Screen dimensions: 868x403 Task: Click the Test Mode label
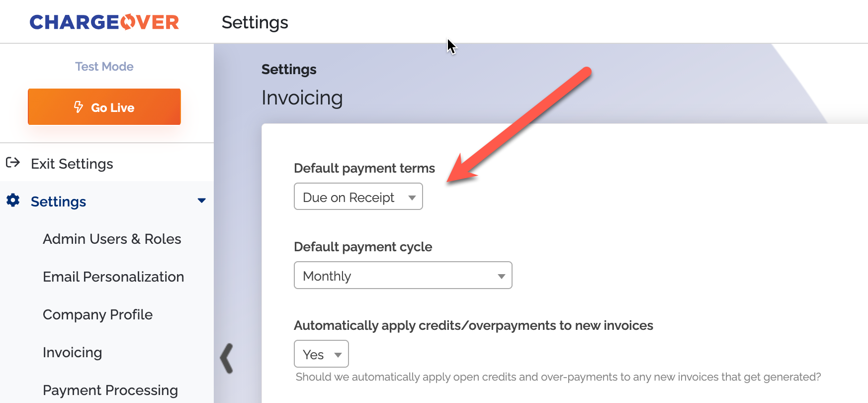pyautogui.click(x=104, y=67)
